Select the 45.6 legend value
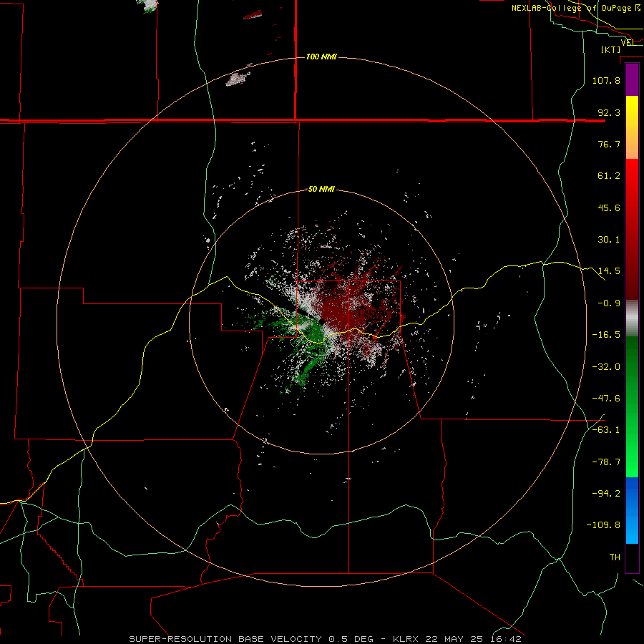The height and width of the screenshot is (644, 644). click(609, 208)
